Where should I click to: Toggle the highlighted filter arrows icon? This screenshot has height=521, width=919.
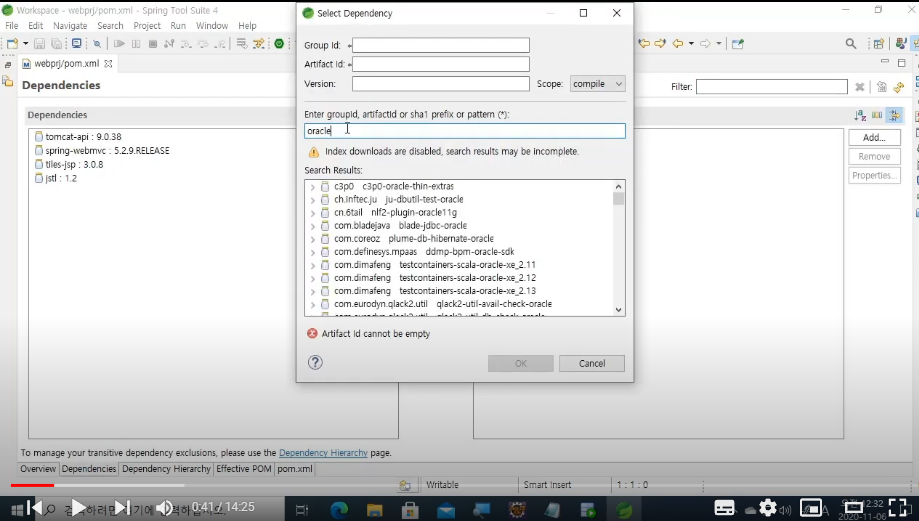click(x=894, y=115)
